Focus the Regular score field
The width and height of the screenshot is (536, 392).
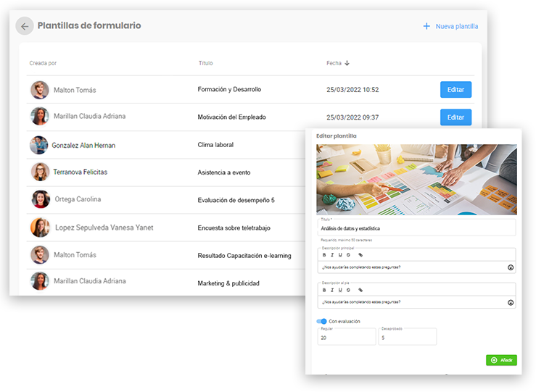point(347,337)
